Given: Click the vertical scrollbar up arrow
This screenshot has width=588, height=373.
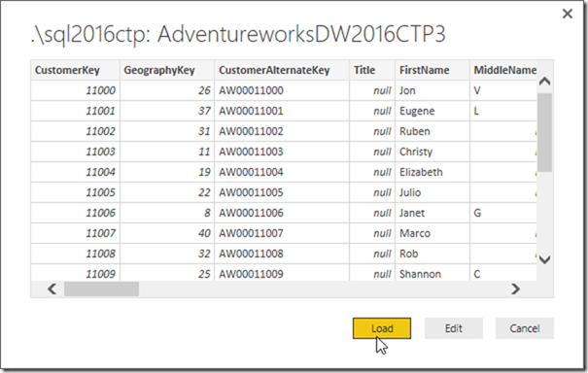Looking at the screenshot, I should 544,81.
